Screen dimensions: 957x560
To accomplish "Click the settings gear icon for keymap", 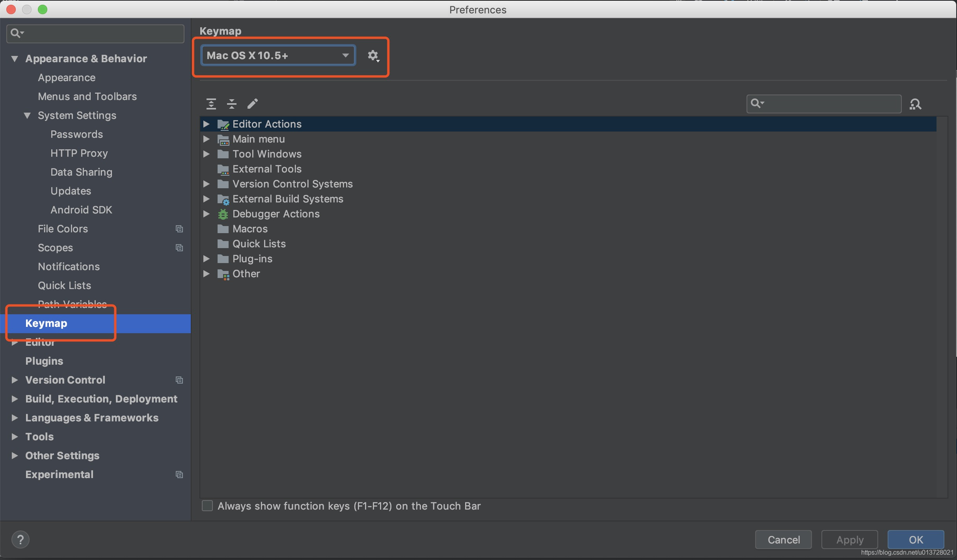I will click(373, 56).
